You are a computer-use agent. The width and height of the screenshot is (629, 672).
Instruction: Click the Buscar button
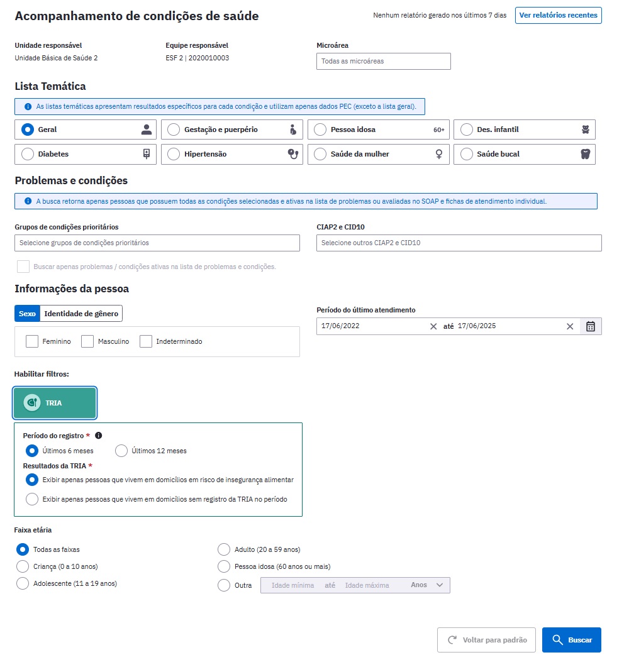coord(572,640)
